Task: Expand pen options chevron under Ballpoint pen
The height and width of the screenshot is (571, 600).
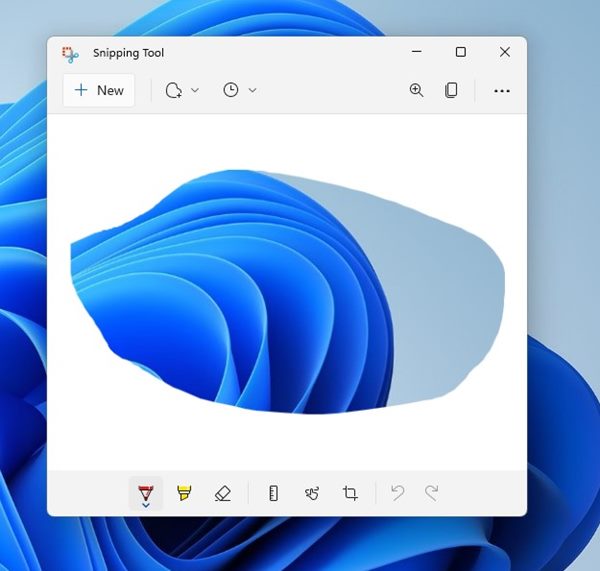Action: 146,505
